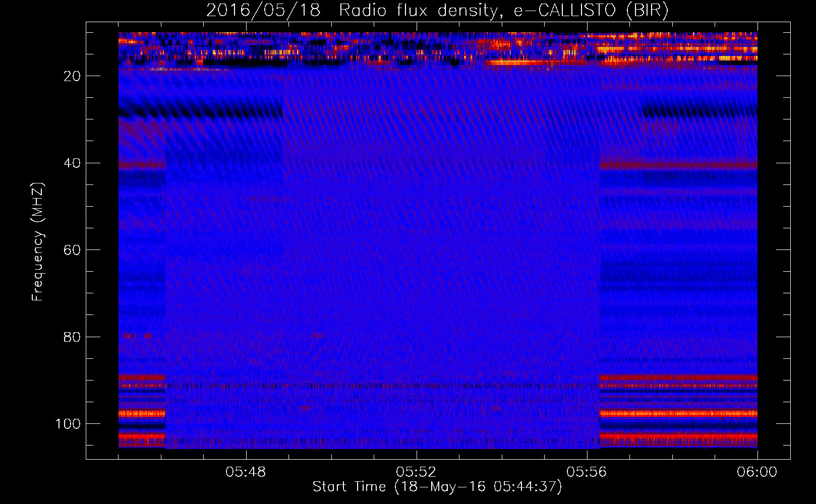Click the '60' frequency tick label
The image size is (816, 504).
coord(73,250)
